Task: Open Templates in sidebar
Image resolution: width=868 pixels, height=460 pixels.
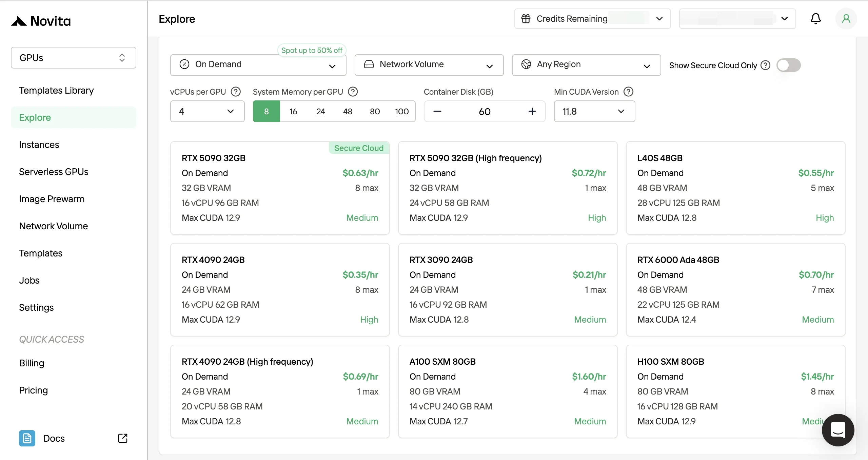Action: [x=74, y=253]
